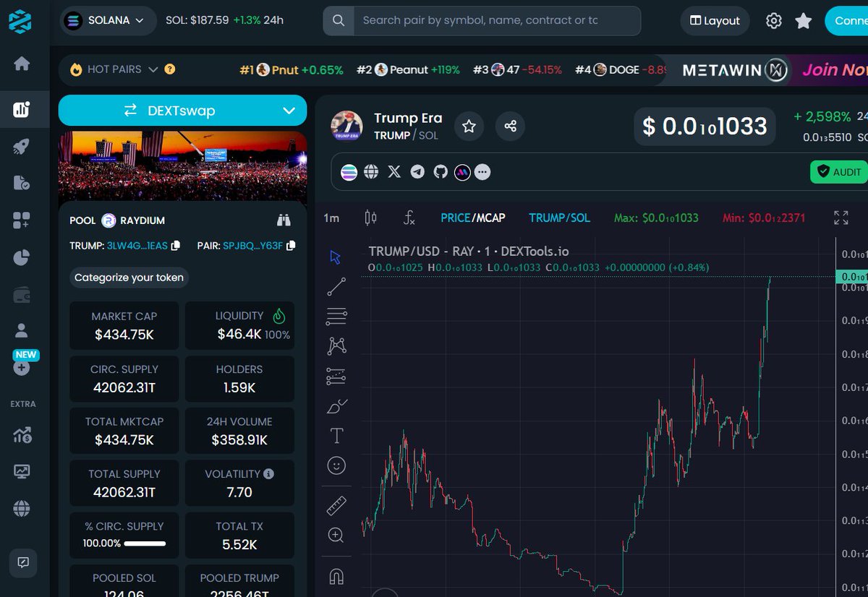This screenshot has height=597, width=868.
Task: Open the emoji icons tool
Action: coord(336,465)
